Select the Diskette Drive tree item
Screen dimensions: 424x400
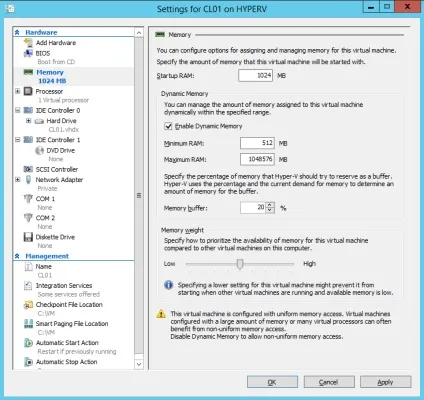coord(55,237)
